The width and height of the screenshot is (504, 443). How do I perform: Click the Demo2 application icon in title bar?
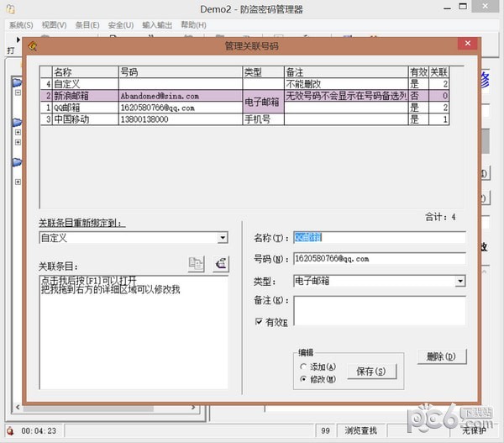click(11, 8)
